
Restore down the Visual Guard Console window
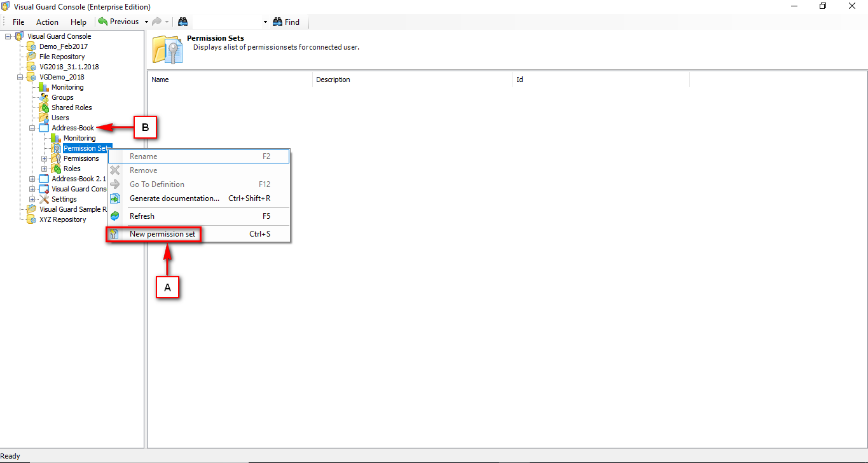click(x=823, y=6)
